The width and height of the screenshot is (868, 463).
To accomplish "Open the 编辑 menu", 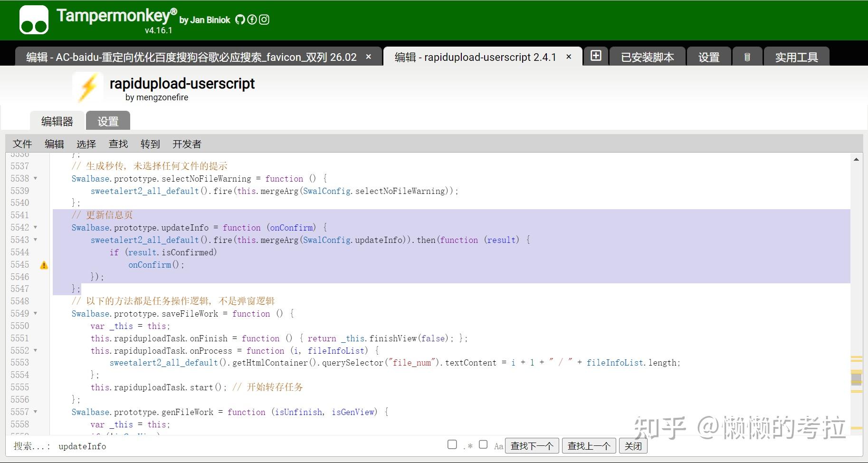I will tap(54, 144).
